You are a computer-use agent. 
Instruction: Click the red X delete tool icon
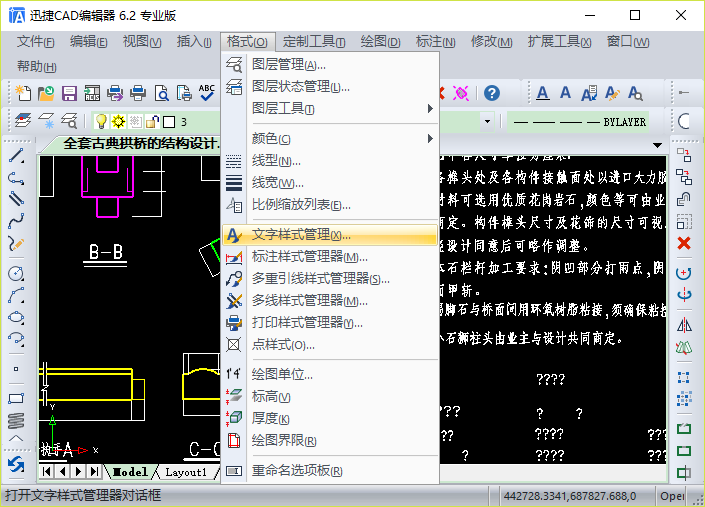pos(684,243)
